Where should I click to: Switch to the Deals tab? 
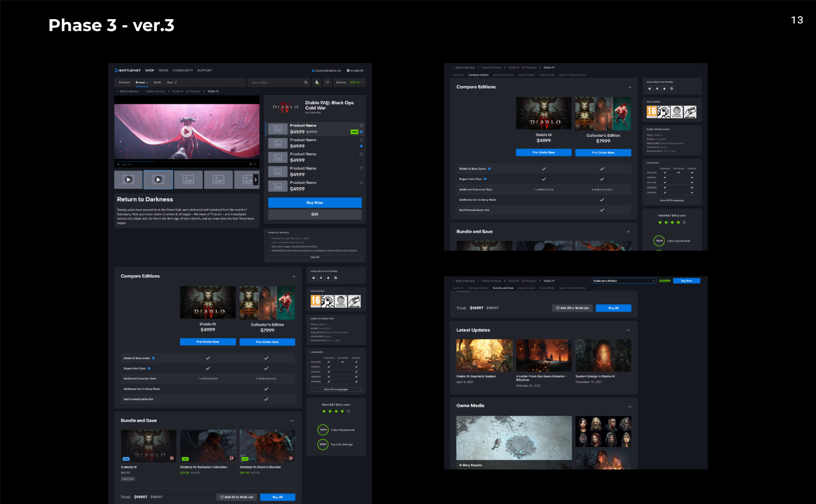click(157, 82)
